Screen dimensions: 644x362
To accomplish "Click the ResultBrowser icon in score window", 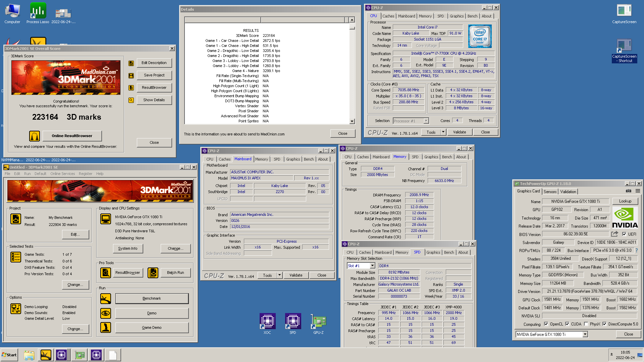I will click(131, 88).
